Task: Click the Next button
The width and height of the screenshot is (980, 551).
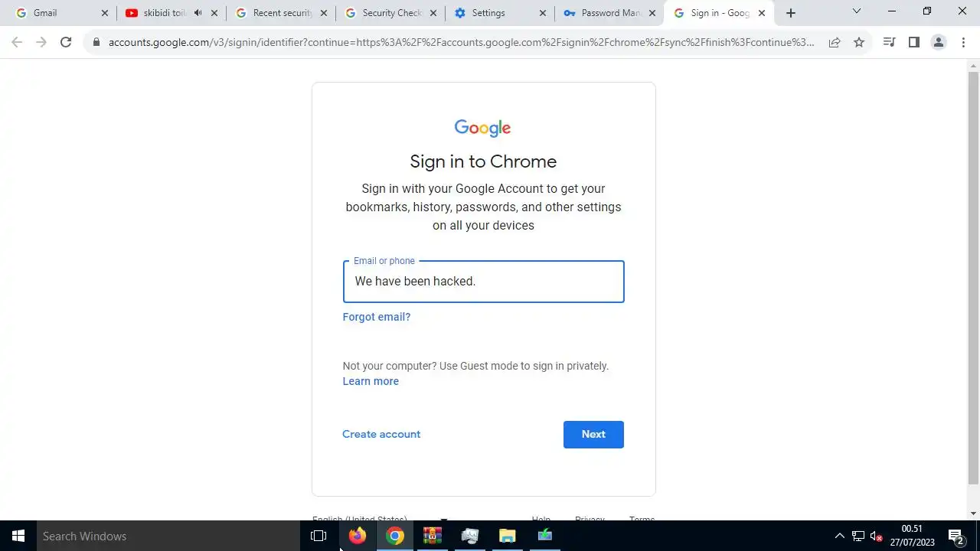Action: click(593, 434)
